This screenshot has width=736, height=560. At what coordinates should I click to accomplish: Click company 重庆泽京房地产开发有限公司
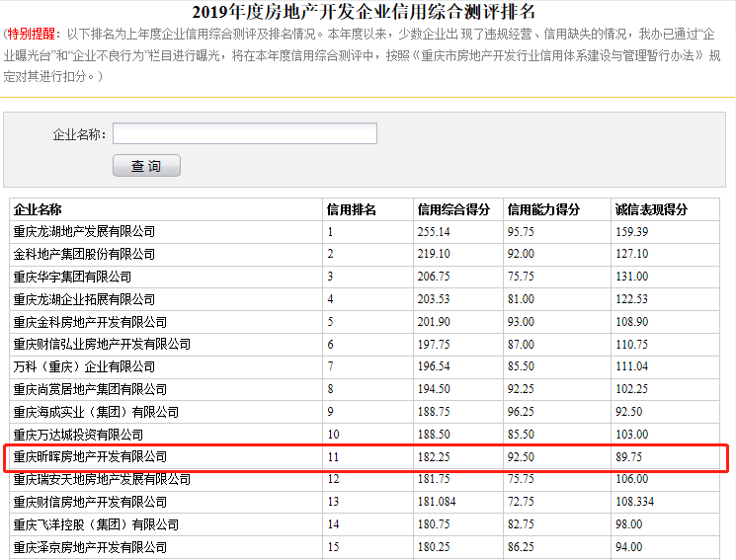[90, 547]
